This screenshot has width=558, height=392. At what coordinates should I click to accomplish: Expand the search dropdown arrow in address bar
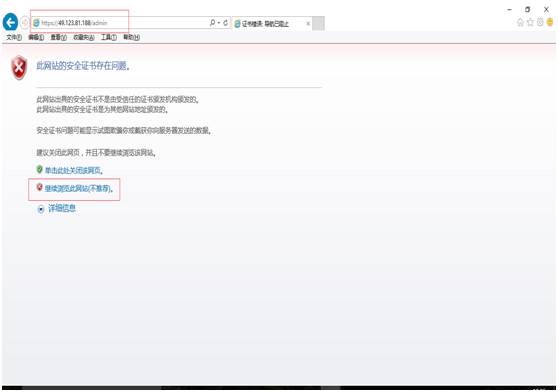219,23
